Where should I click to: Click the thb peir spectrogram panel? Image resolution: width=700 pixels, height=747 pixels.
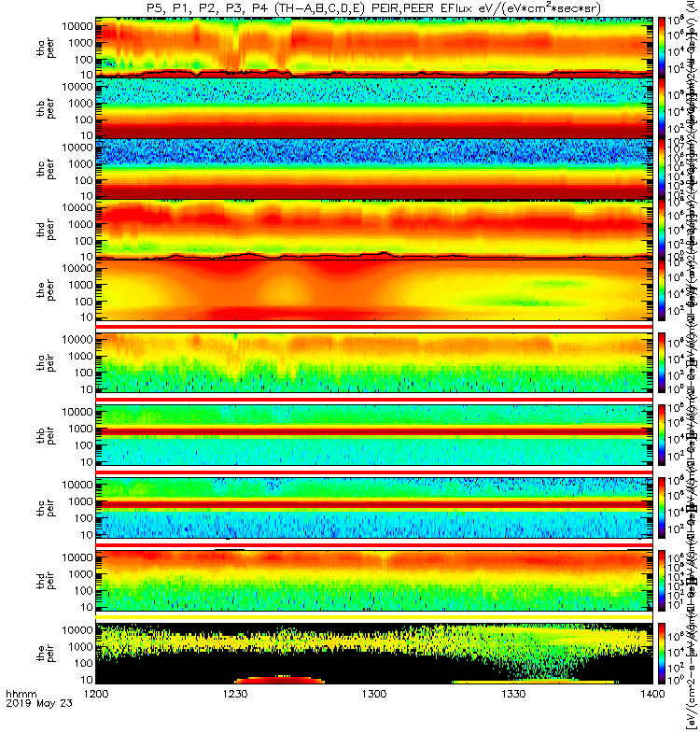[x=374, y=435]
